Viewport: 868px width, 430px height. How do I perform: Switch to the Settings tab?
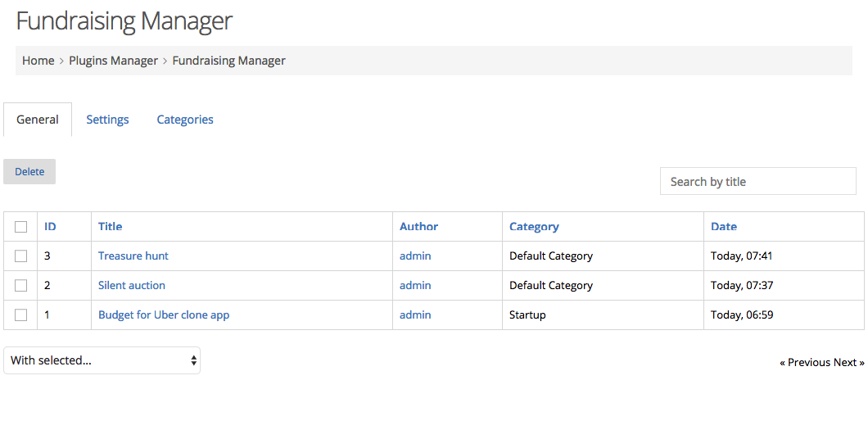(x=107, y=120)
